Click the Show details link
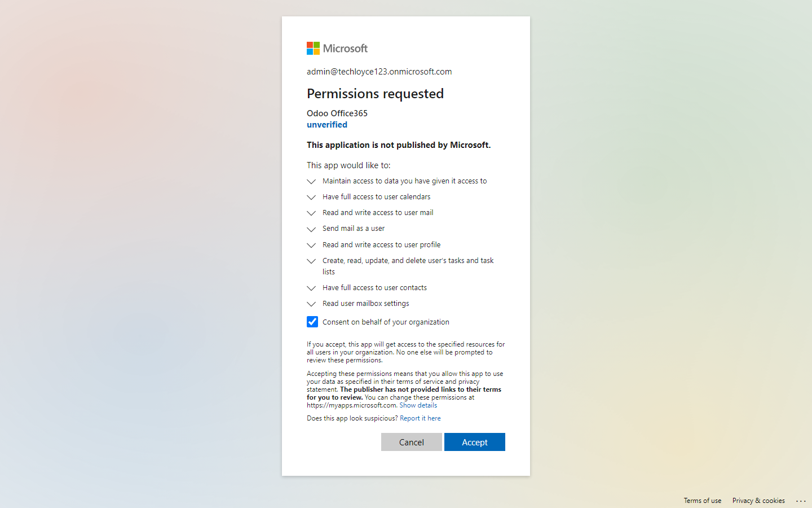 click(418, 405)
